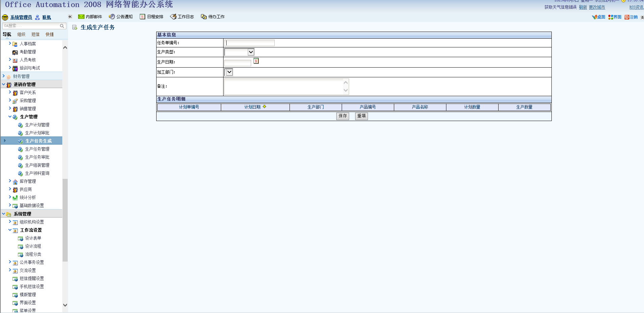Click the 重填 reset button
The height and width of the screenshot is (313, 644).
tap(362, 116)
